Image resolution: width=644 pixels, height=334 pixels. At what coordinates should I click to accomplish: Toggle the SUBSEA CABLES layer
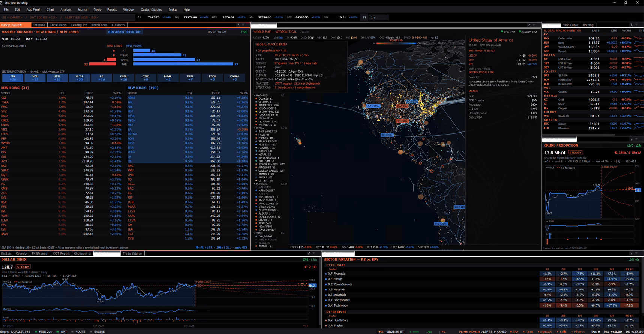point(269,171)
